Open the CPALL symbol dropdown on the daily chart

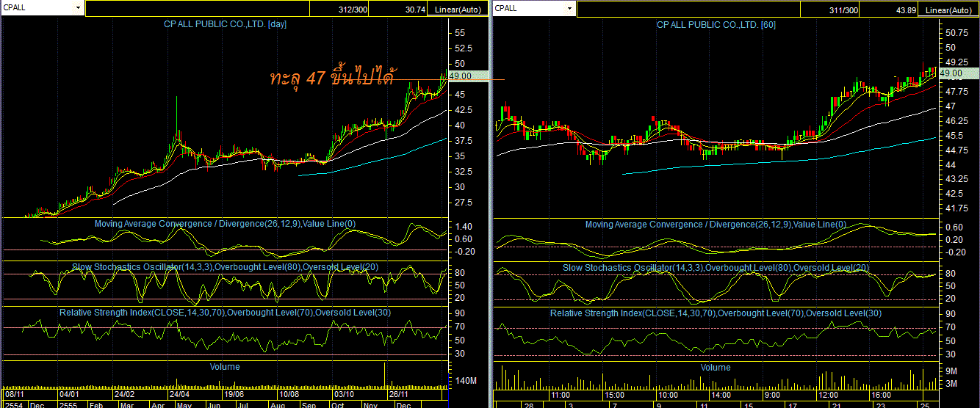(78, 8)
